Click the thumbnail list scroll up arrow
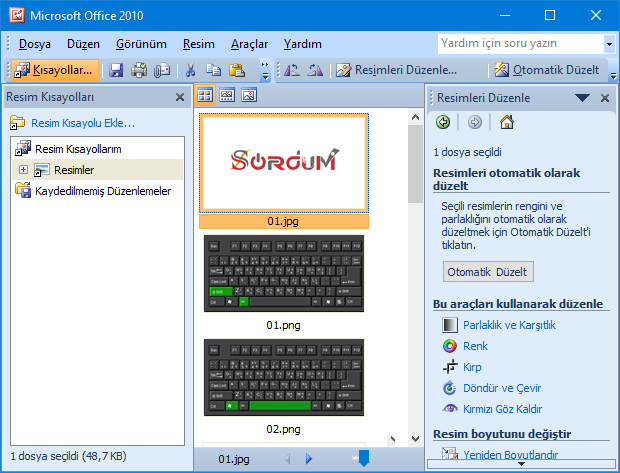The height and width of the screenshot is (473, 620). click(x=415, y=117)
